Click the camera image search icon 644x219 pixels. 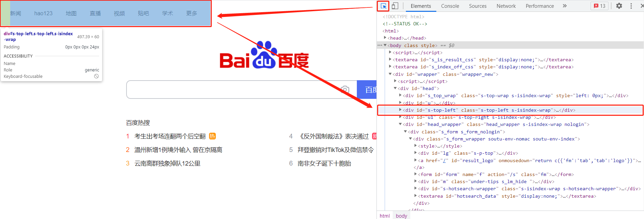click(345, 90)
